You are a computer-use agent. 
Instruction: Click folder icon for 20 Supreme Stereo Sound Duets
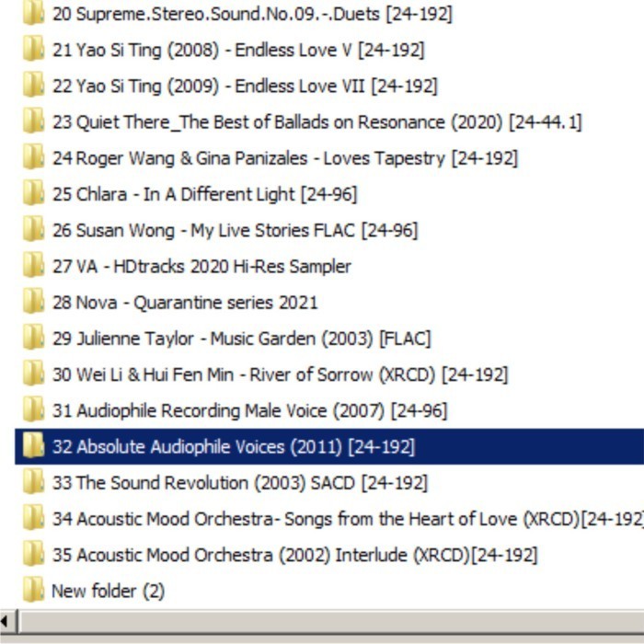pos(33,14)
